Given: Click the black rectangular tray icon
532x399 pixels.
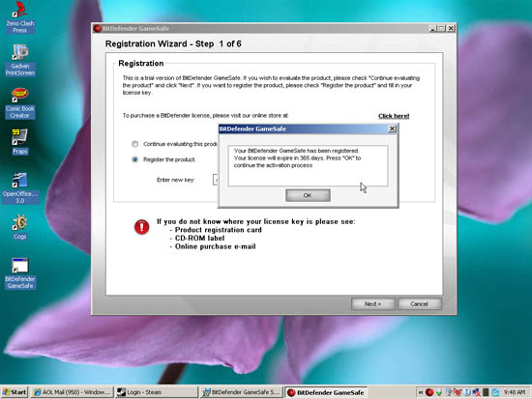Looking at the screenshot, I should [486, 392].
